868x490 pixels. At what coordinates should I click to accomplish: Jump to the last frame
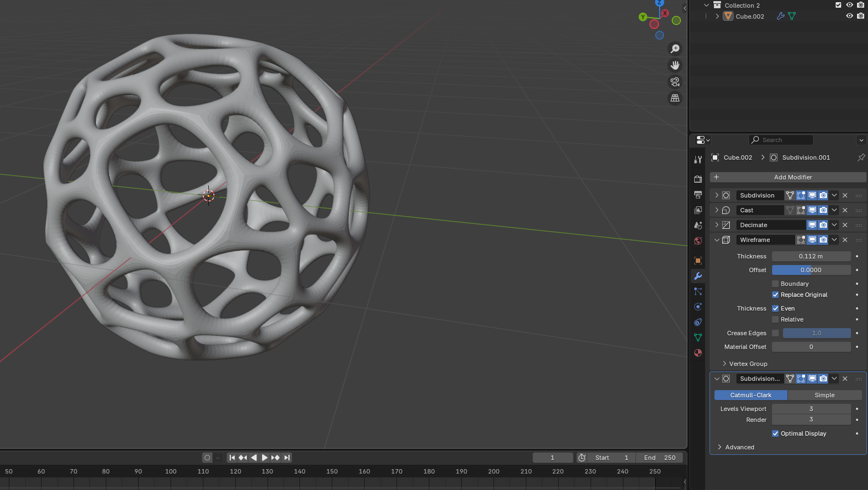[x=287, y=458]
